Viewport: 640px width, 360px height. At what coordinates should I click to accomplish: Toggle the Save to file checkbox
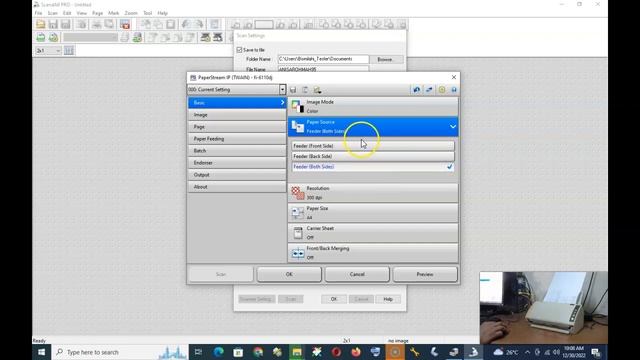click(x=240, y=50)
